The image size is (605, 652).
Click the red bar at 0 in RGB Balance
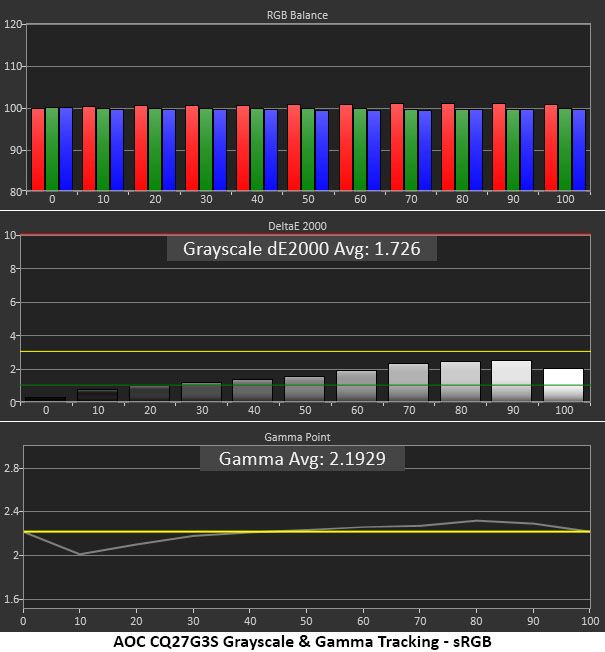pyautogui.click(x=38, y=150)
